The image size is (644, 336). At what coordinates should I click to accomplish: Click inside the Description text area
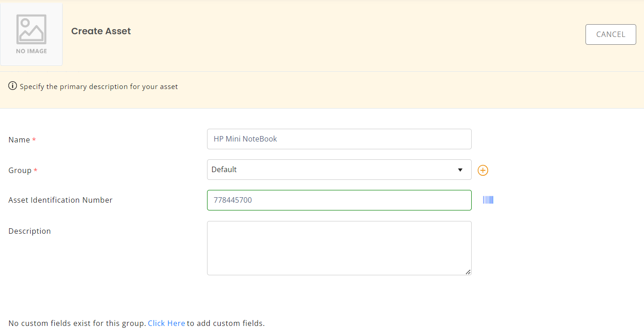(339, 248)
